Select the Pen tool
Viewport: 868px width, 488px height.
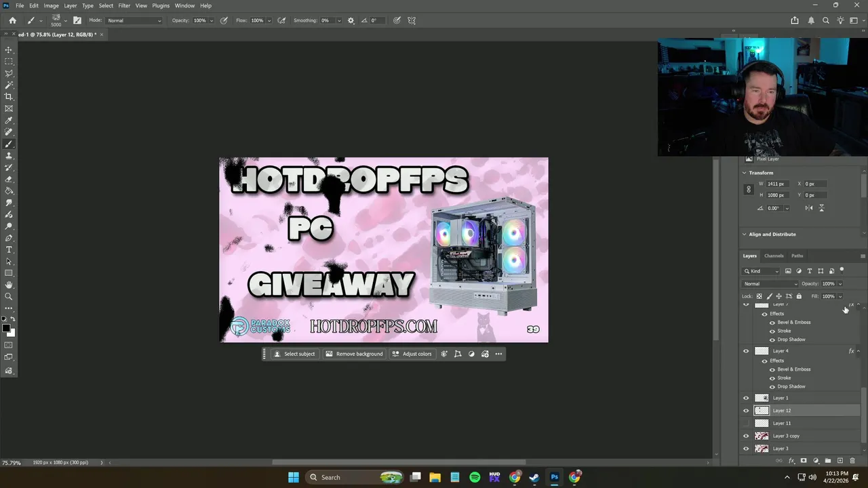[9, 238]
